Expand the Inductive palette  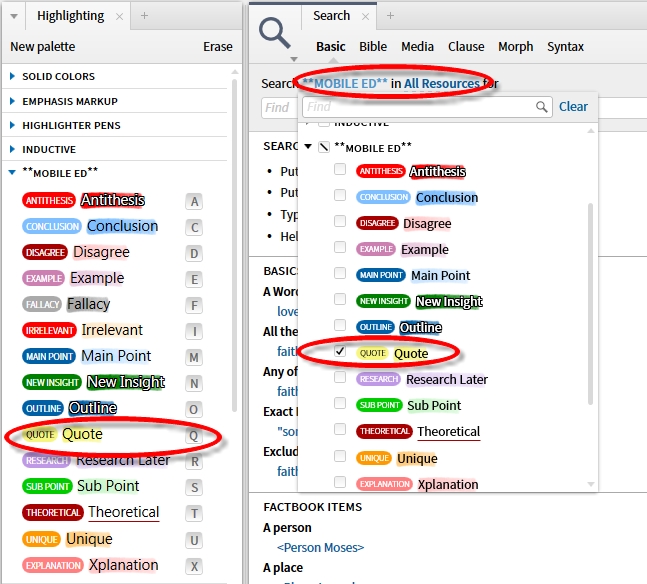point(12,149)
